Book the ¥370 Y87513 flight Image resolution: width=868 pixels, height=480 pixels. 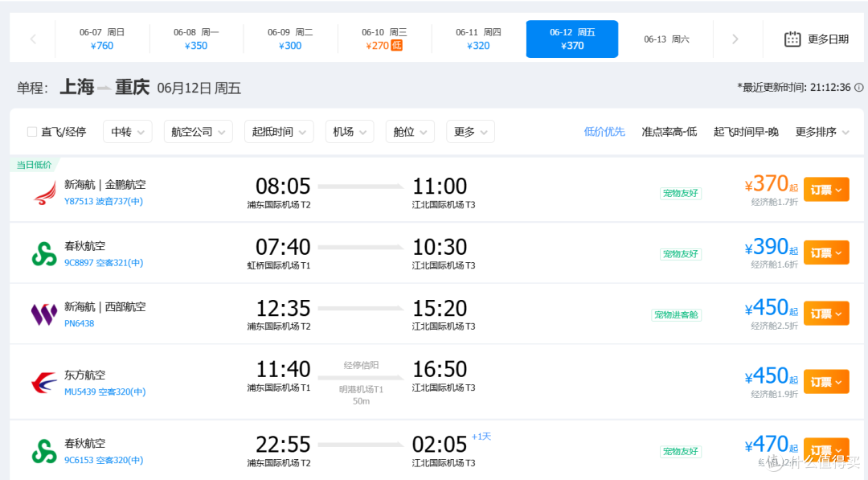click(x=826, y=190)
